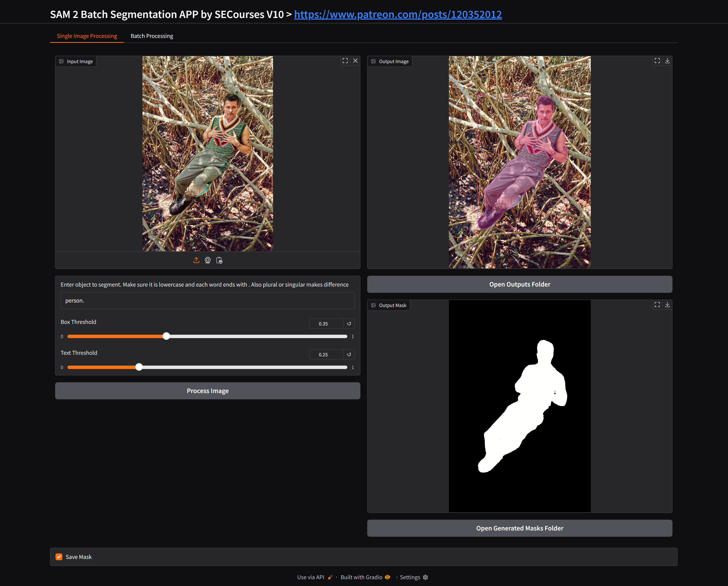Switch to the Batch Processing tab
The image size is (728, 586).
point(152,36)
